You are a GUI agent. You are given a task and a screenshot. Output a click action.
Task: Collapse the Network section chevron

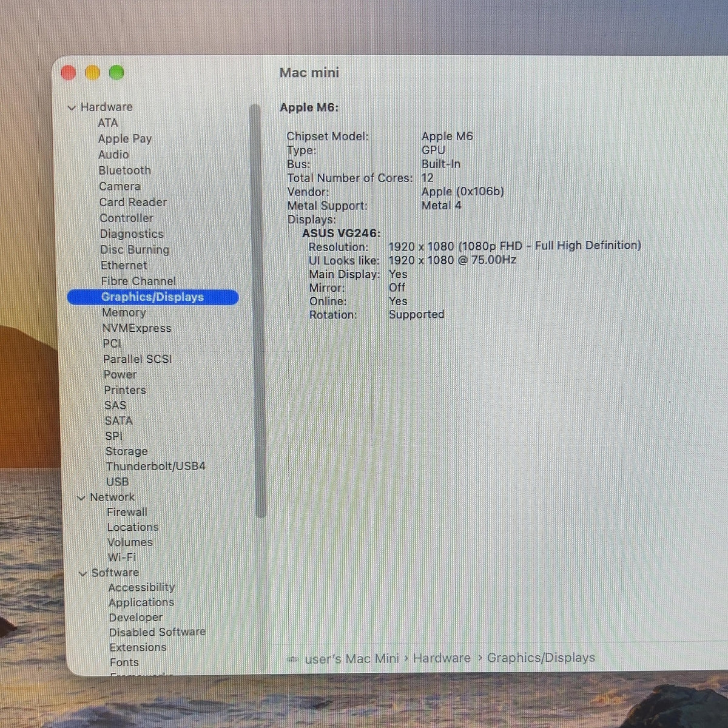pos(81,497)
